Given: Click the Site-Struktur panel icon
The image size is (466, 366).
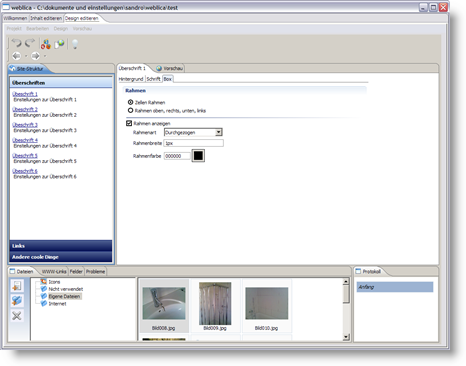Looking at the screenshot, I should point(13,69).
